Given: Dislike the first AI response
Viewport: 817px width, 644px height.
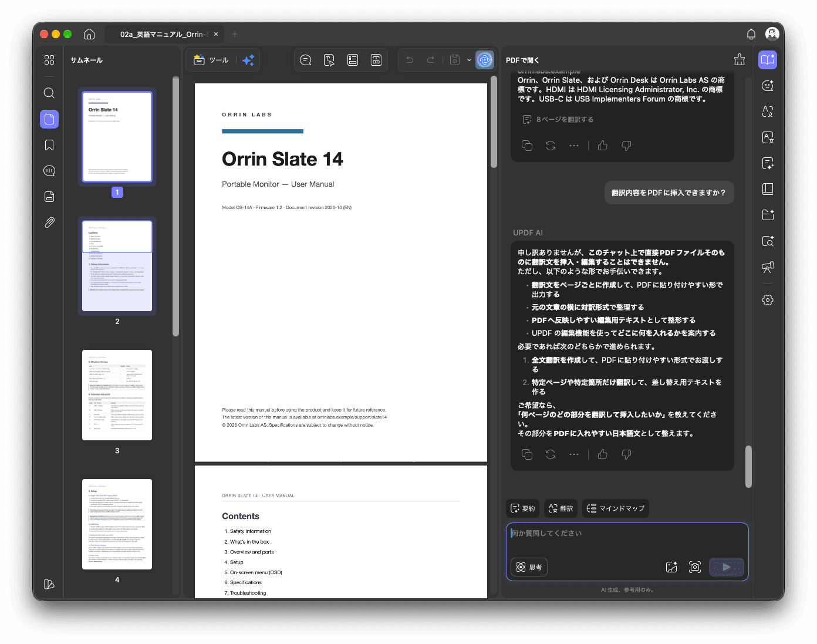Looking at the screenshot, I should tap(626, 146).
